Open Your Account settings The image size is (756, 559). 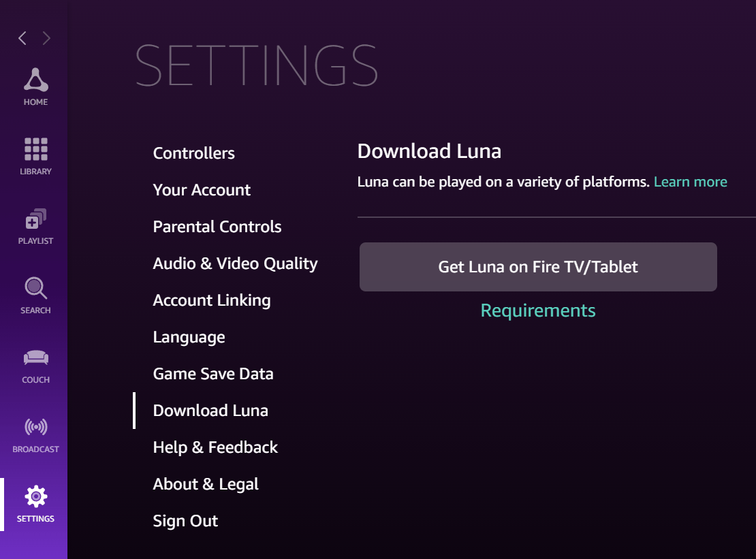pos(202,189)
